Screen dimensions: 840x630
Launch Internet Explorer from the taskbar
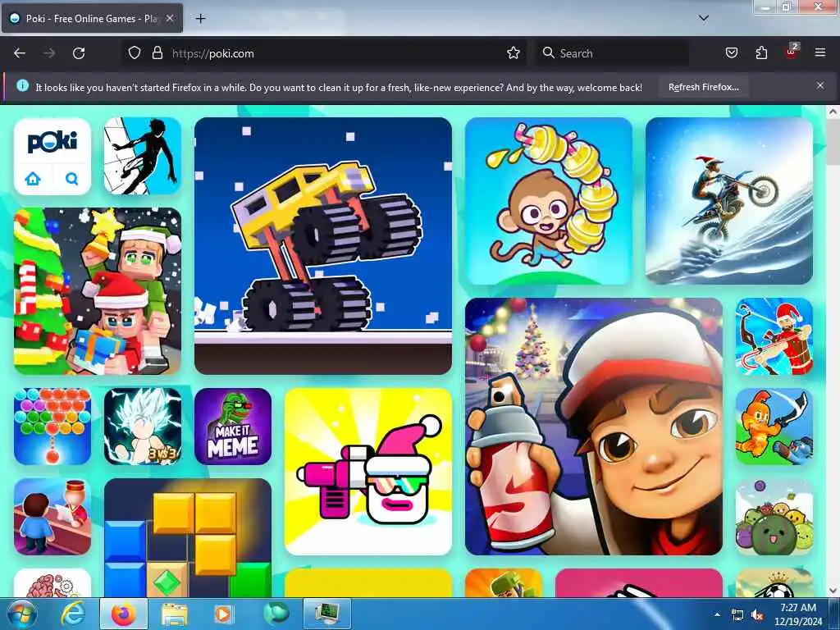pos(72,614)
